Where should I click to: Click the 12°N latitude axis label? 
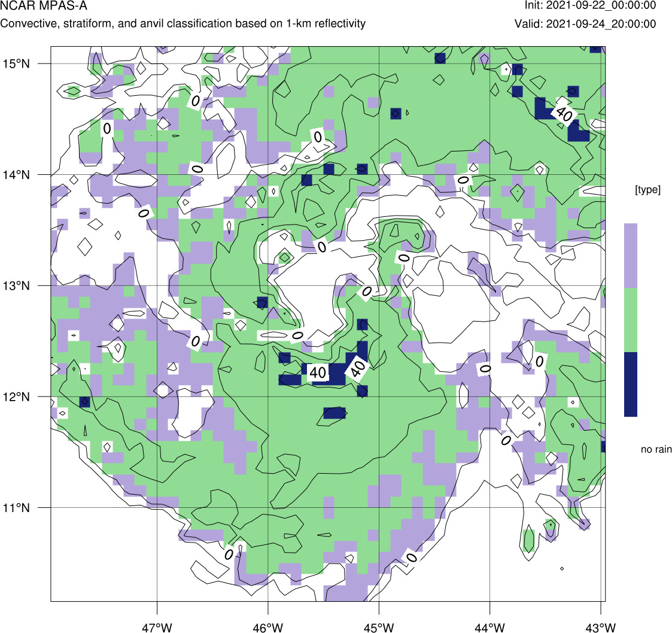coord(16,396)
